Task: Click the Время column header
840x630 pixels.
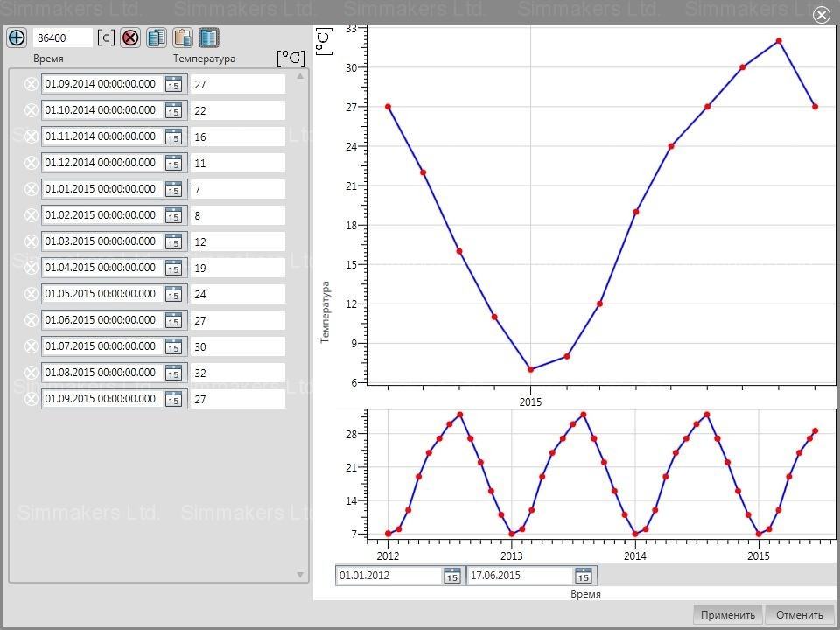Action: (48, 59)
